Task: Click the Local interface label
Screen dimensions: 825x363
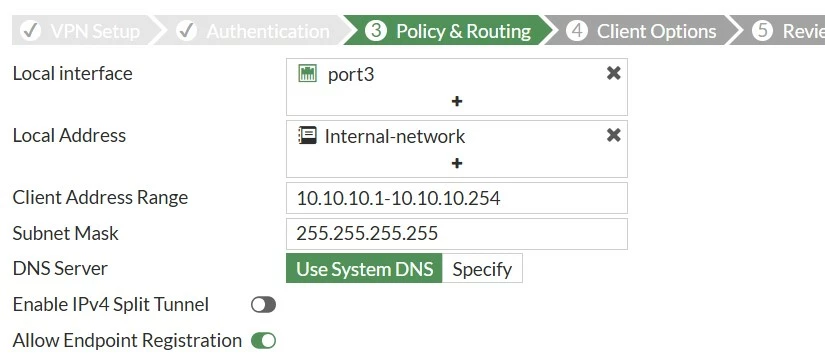Action: 73,73
